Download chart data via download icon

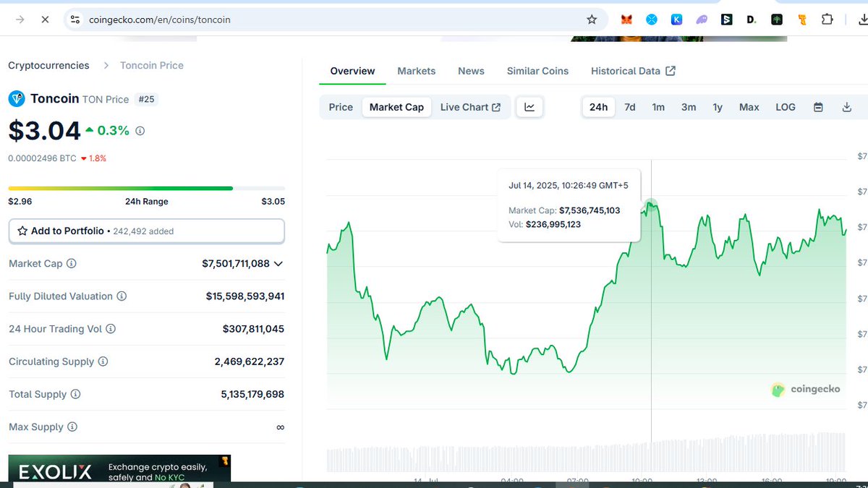[847, 107]
